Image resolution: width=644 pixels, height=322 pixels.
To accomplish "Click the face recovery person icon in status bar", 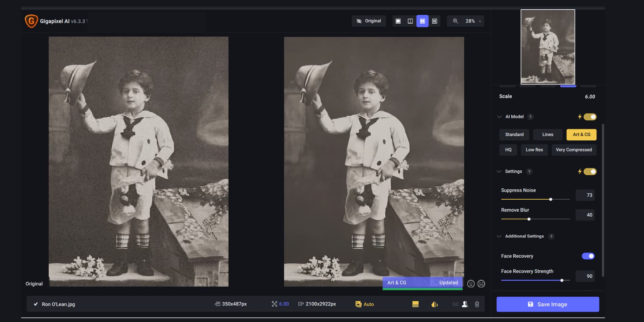I will coord(465,304).
